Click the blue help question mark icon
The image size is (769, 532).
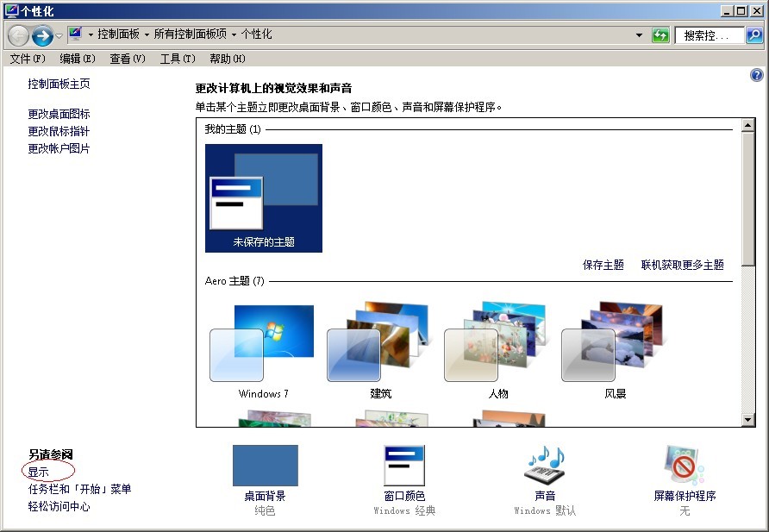tap(757, 76)
